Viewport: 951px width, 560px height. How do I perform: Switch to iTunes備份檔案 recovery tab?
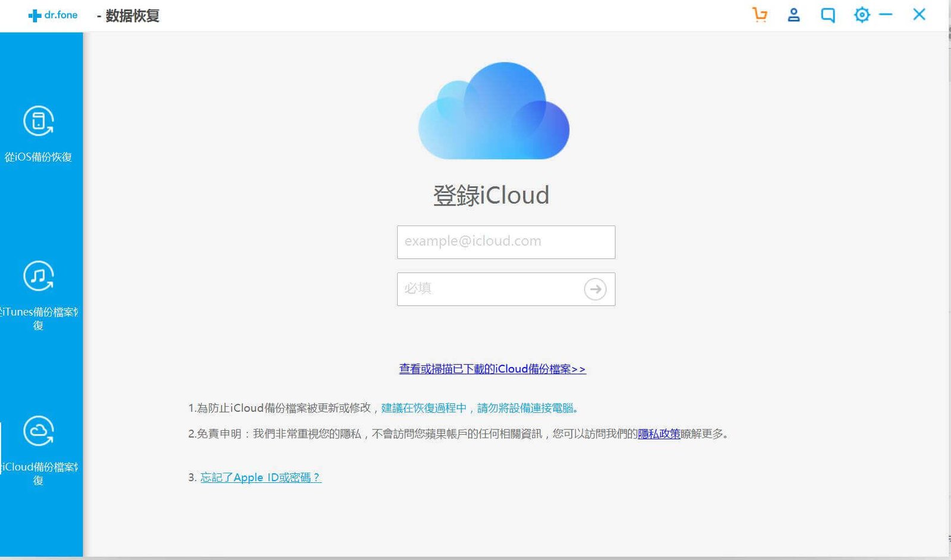pos(39,318)
